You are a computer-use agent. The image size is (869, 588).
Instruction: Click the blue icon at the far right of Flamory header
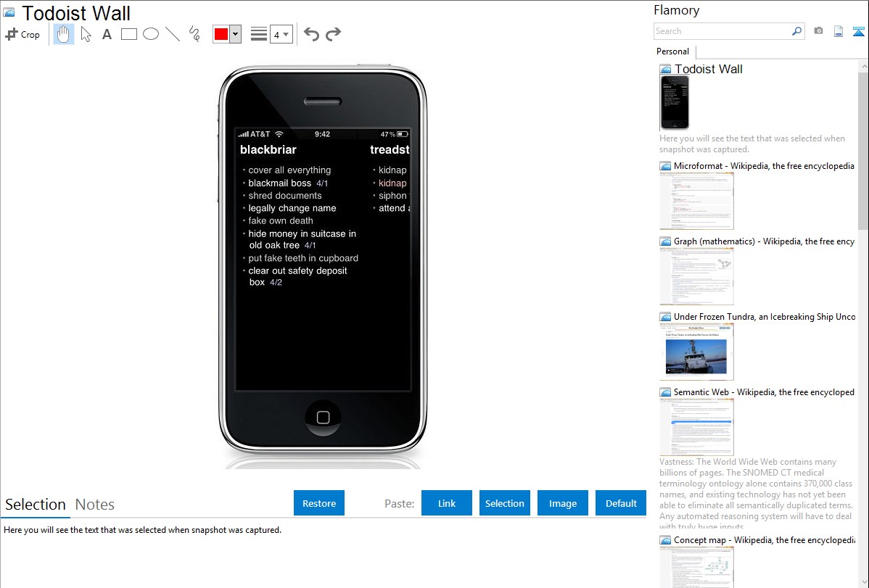(858, 32)
